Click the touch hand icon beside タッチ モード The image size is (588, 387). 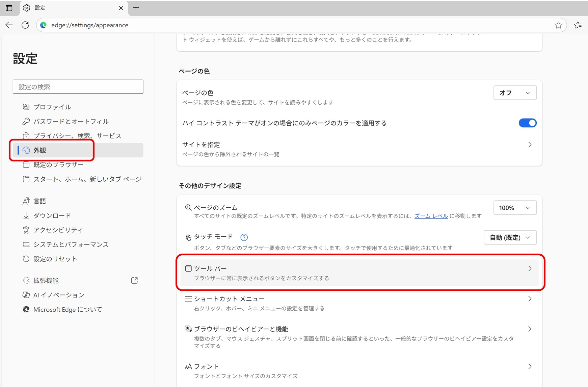[188, 237]
